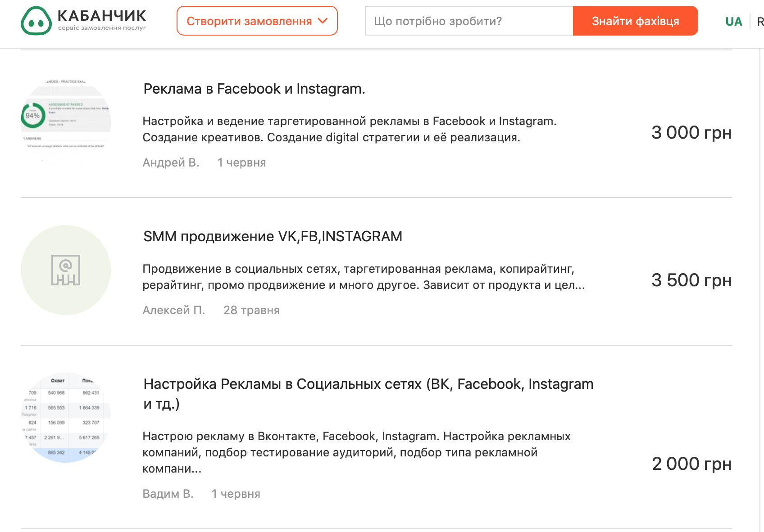Click the placeholder avatar icon for Алексей П.
This screenshot has height=532, width=764.
[x=66, y=270]
